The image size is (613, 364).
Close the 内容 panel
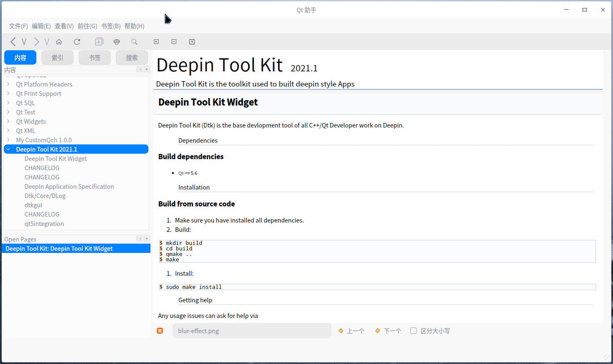pos(147,69)
